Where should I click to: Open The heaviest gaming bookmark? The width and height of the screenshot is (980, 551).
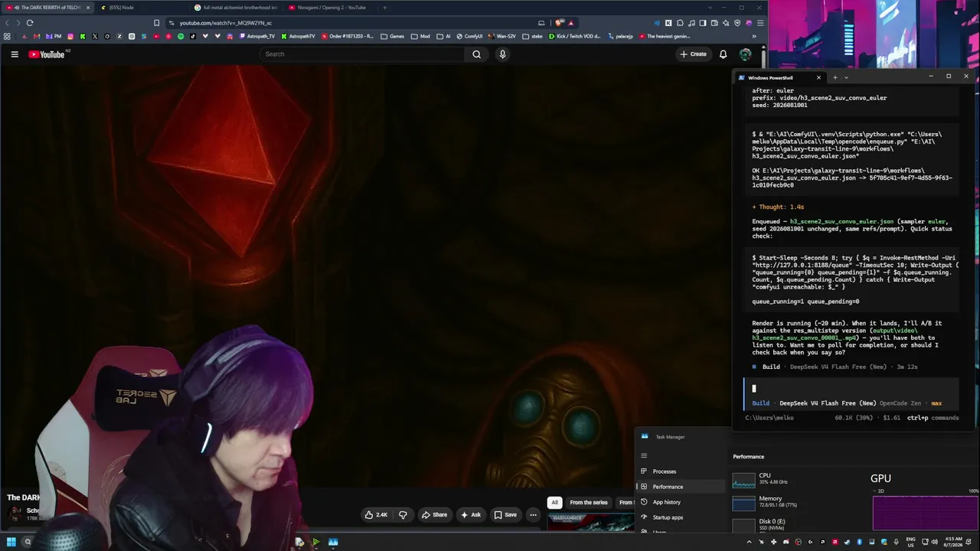[665, 36]
